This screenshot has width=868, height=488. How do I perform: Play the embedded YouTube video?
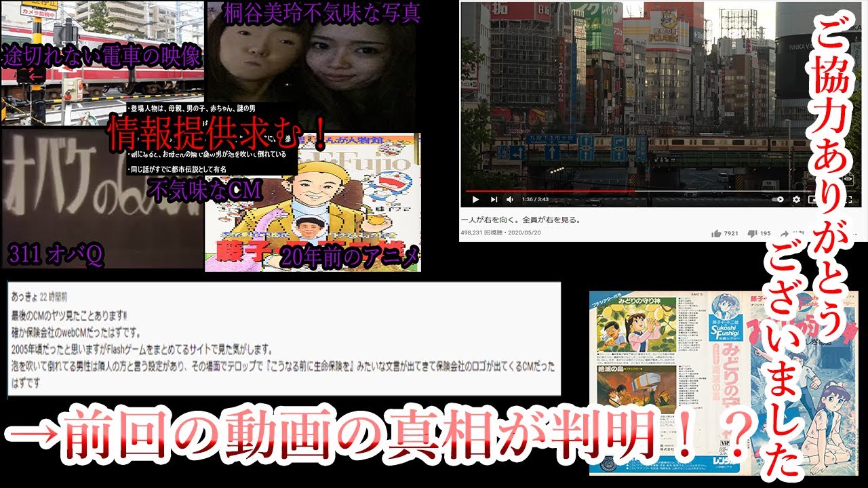click(x=475, y=199)
